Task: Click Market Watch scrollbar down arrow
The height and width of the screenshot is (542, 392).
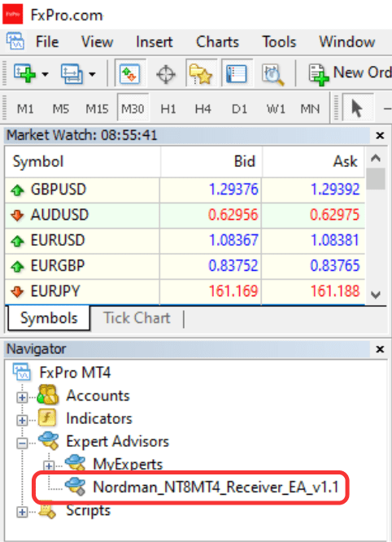Action: tap(376, 295)
